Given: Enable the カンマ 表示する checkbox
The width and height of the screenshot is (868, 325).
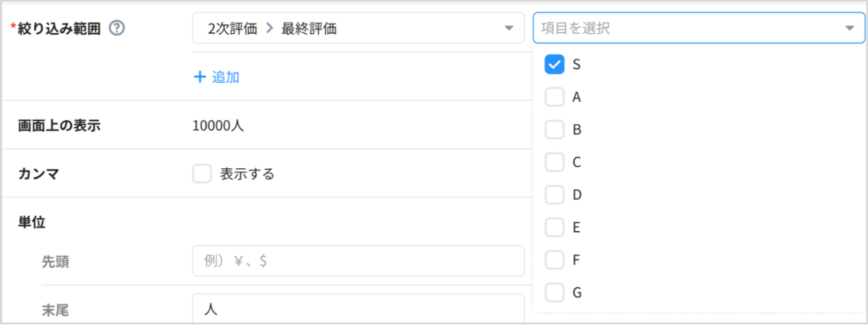Looking at the screenshot, I should (202, 174).
